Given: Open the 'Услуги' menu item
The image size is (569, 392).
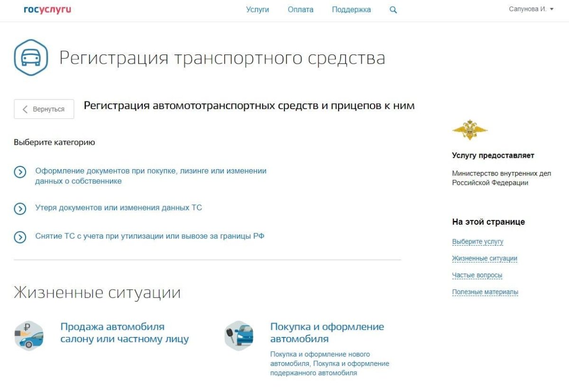Looking at the screenshot, I should pyautogui.click(x=257, y=9).
